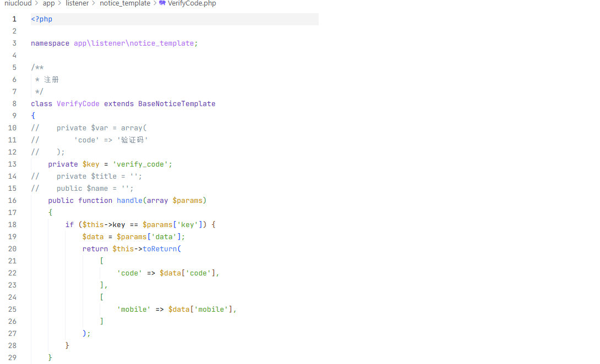Expand the chevron after notice_template breadcrumb
This screenshot has width=600, height=364.
tap(155, 3)
